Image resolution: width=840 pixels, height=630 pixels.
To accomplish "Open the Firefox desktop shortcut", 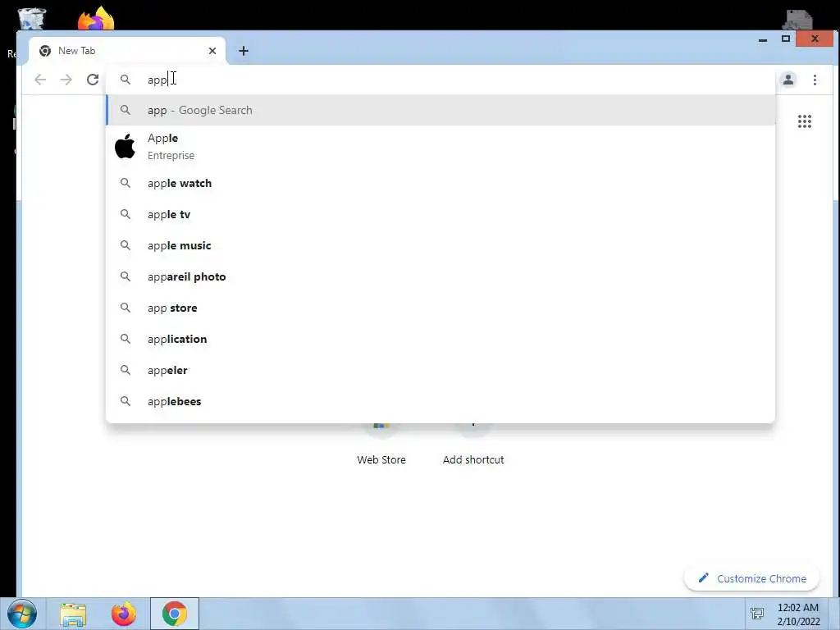I will 97,18.
